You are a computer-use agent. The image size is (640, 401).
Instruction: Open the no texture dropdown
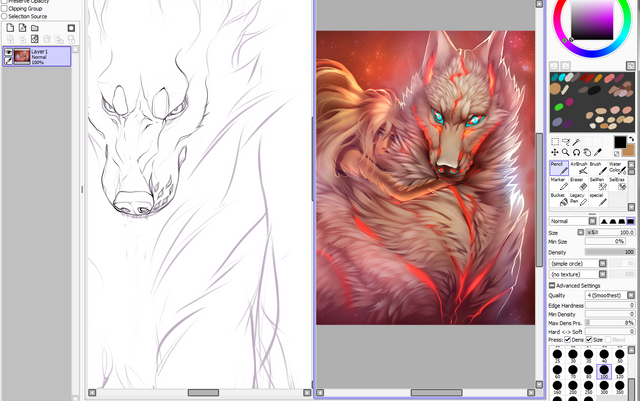[x=602, y=274]
